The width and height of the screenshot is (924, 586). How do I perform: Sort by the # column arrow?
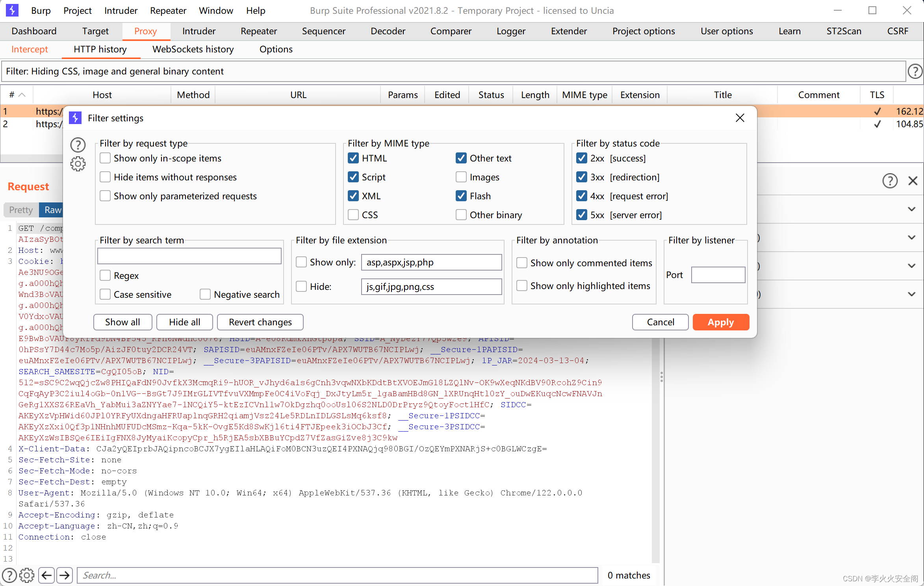(x=22, y=95)
